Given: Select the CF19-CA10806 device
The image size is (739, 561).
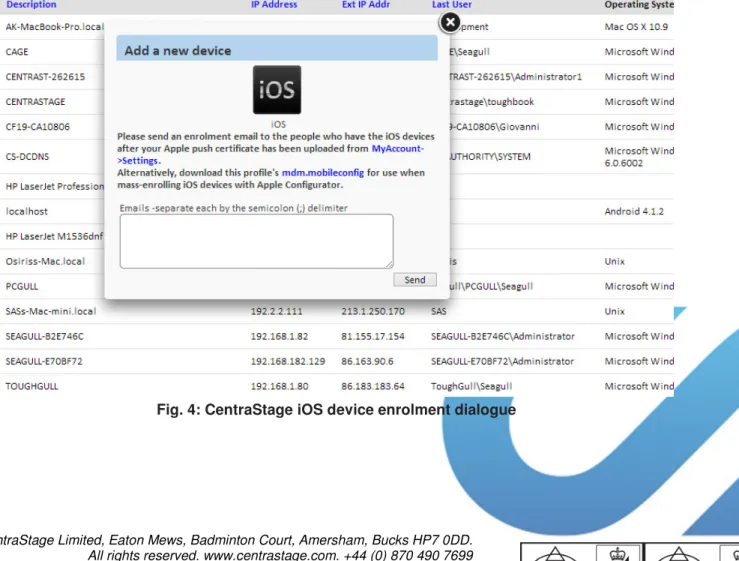Looking at the screenshot, I should click(x=38, y=127).
